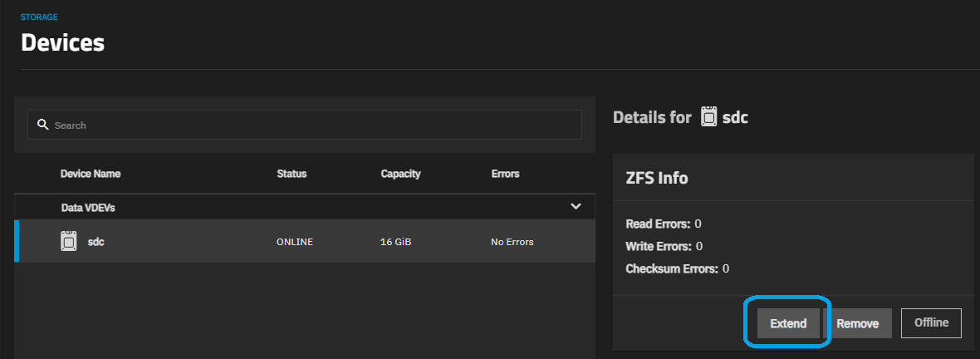Click the Device Name column header
Screen dimensions: 980x359
(x=91, y=173)
